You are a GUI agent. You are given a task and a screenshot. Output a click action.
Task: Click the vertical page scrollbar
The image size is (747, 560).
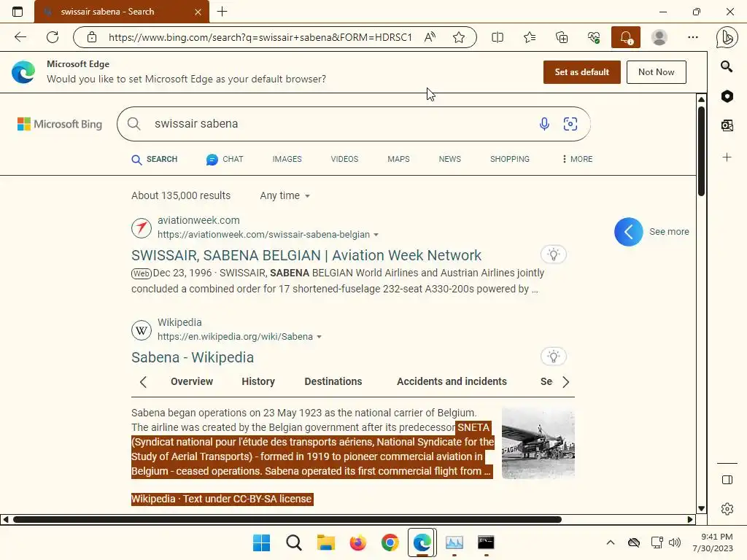pyautogui.click(x=701, y=152)
